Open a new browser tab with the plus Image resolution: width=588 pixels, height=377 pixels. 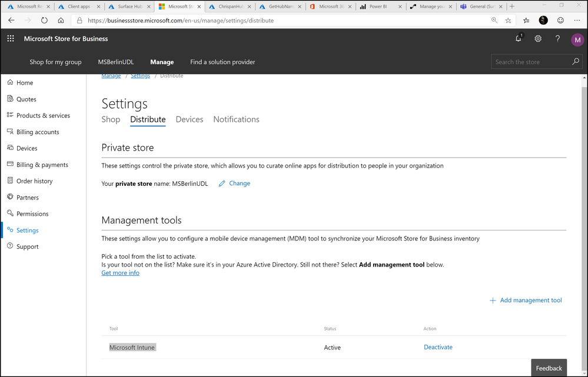(x=512, y=6)
